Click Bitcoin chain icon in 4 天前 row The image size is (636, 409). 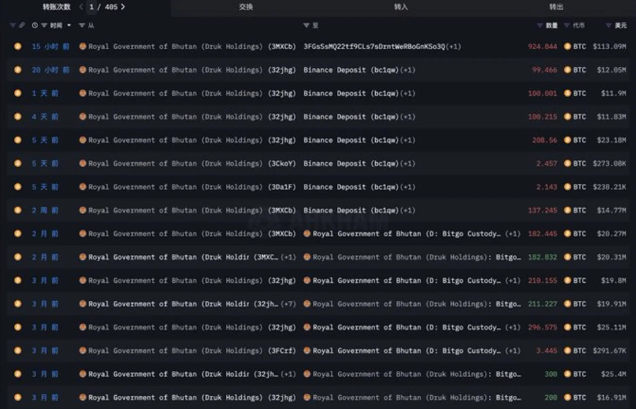(x=18, y=116)
